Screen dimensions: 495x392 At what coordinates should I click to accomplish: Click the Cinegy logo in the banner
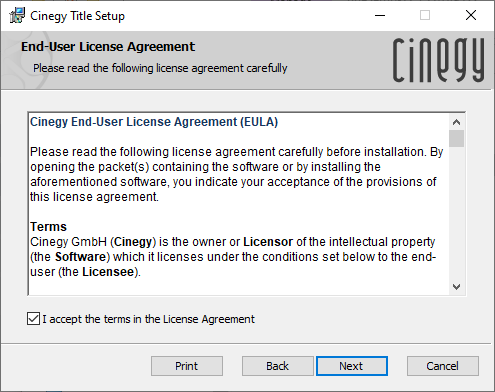438,60
